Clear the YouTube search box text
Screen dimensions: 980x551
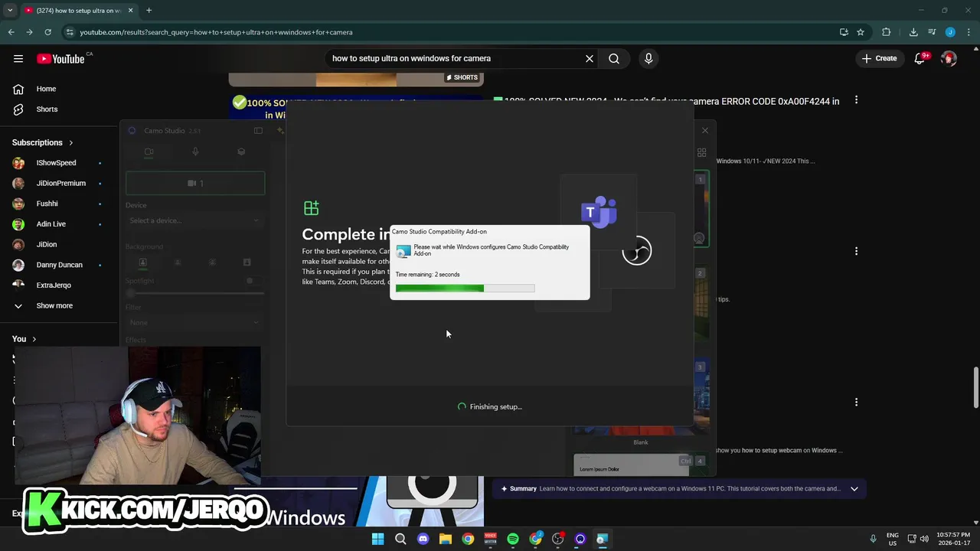point(590,58)
